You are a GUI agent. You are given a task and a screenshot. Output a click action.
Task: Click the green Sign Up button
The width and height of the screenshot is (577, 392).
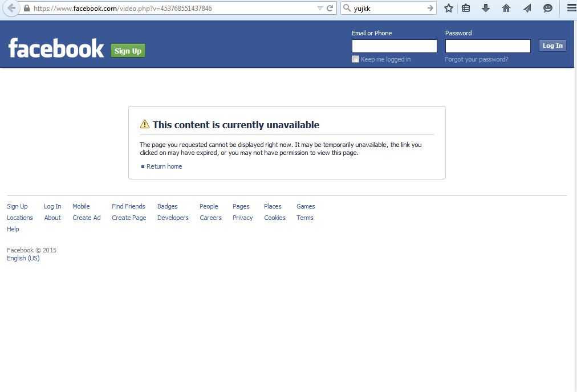tap(128, 51)
